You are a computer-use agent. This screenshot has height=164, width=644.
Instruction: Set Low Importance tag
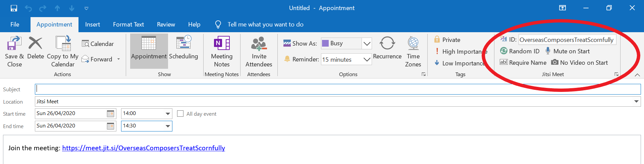coord(460,63)
